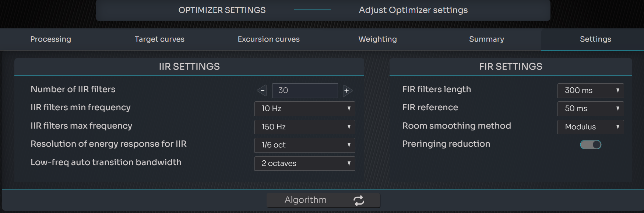This screenshot has width=644, height=213.
Task: Switch to the Processing tab
Action: [x=51, y=39]
